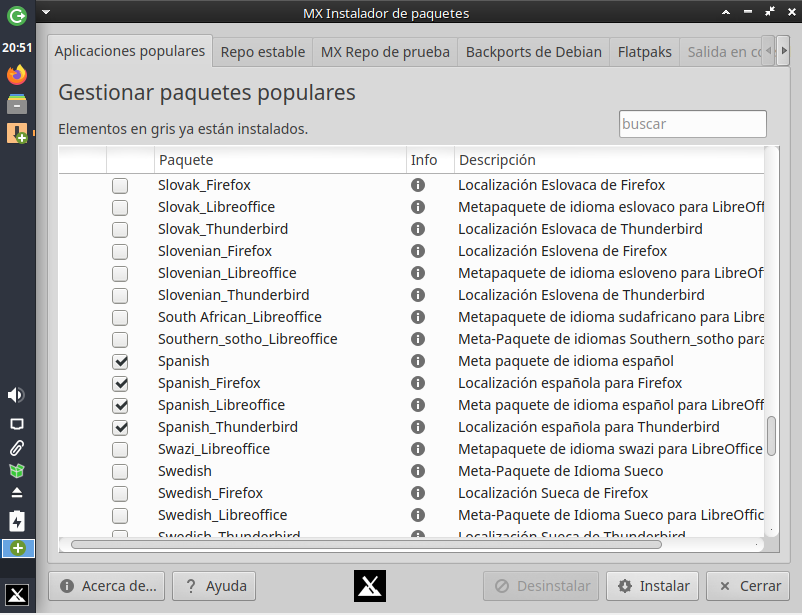Show info for Swedish_Firefox
Viewport: 802px width, 615px height.
point(418,493)
